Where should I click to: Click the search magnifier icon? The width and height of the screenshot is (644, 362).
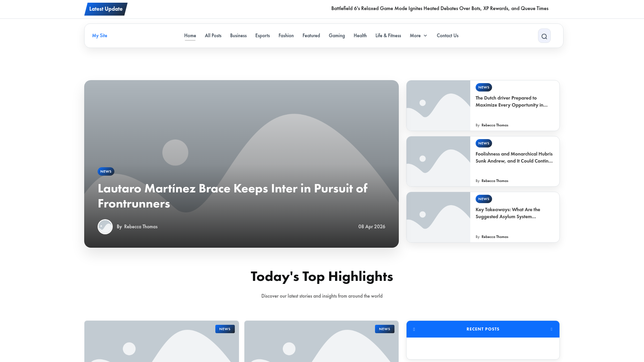pyautogui.click(x=544, y=36)
